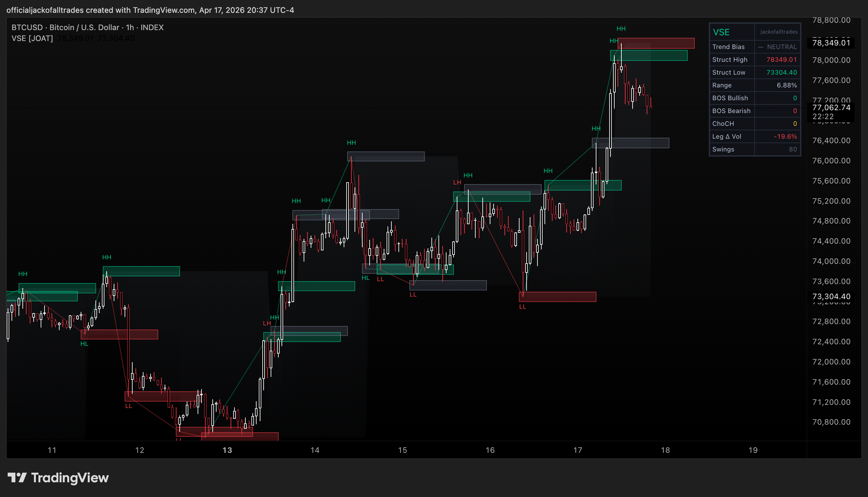868x497 pixels.
Task: Click the red supply zone at the structure high
Action: pos(656,43)
